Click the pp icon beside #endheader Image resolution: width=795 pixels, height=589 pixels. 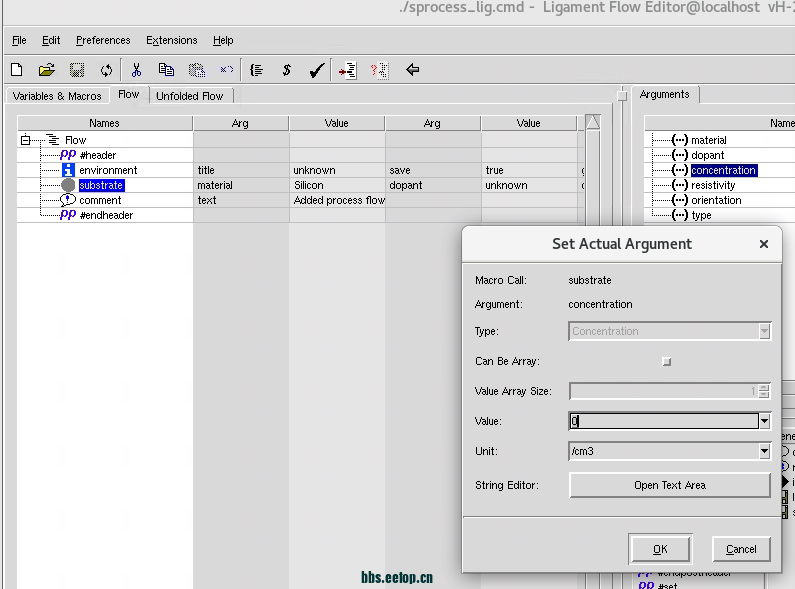pyautogui.click(x=68, y=214)
